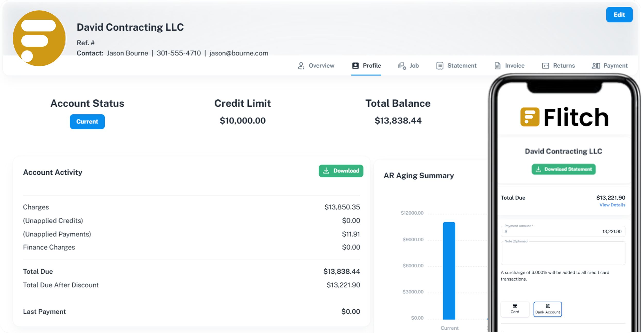644x333 pixels.
Task: Click the Overview tab person icon
Action: tap(301, 66)
